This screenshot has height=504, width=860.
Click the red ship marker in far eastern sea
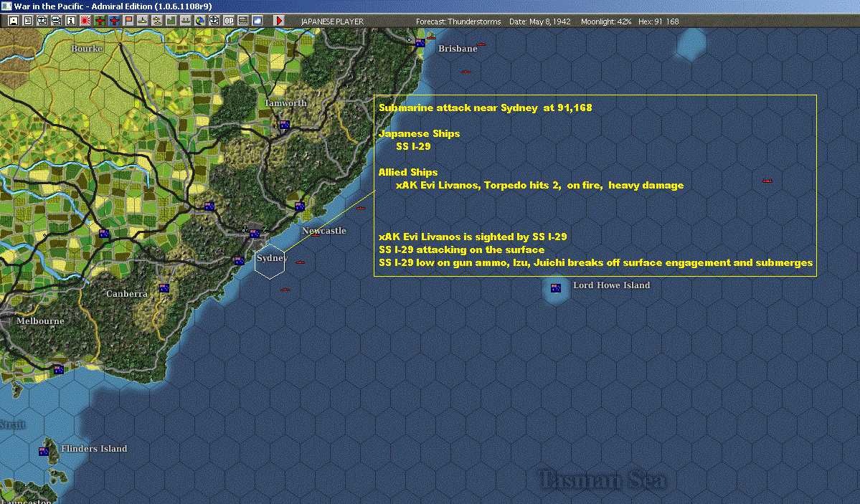[x=767, y=181]
